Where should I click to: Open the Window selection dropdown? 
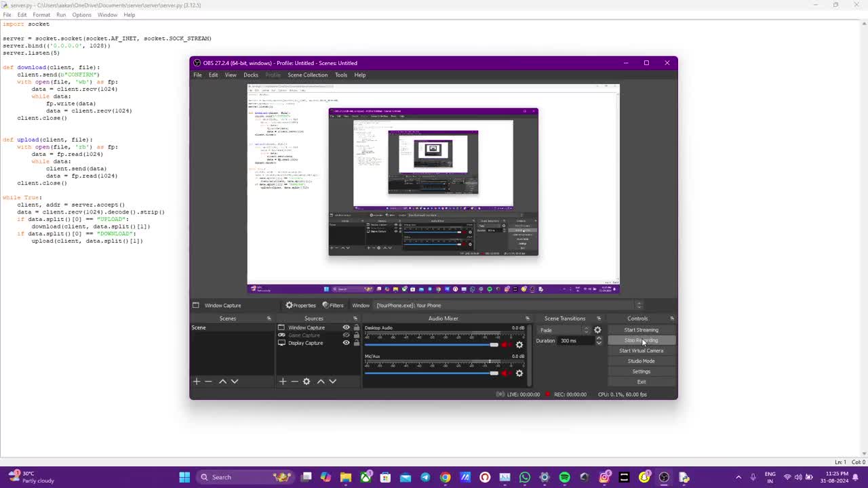[x=509, y=305]
